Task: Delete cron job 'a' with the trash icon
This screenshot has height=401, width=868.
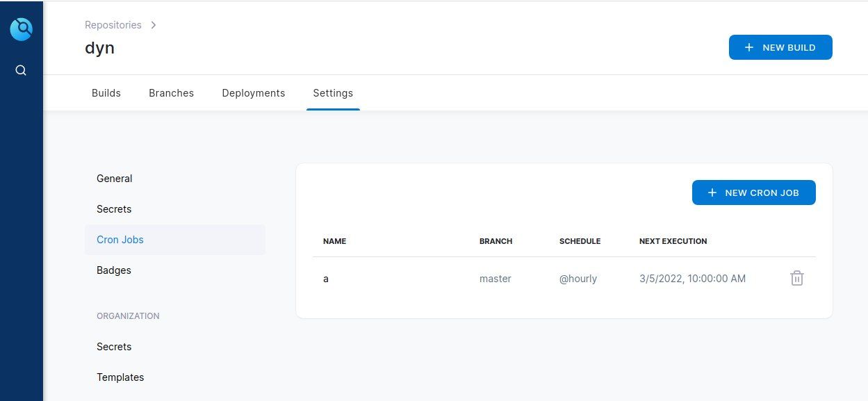Action: click(796, 279)
